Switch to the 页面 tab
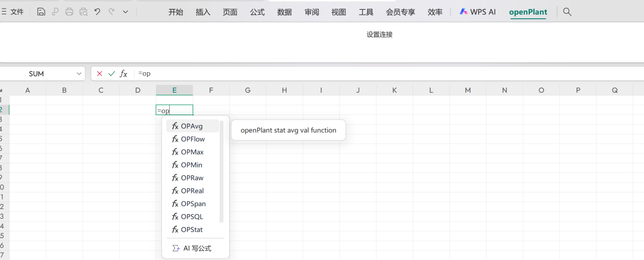Viewport: 644px width, 260px height. pos(230,12)
